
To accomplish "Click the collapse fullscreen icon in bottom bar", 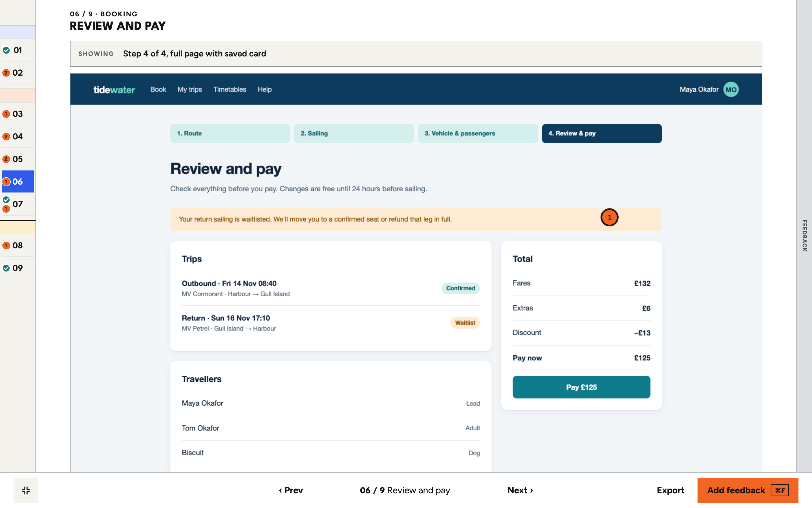I will coord(26,490).
